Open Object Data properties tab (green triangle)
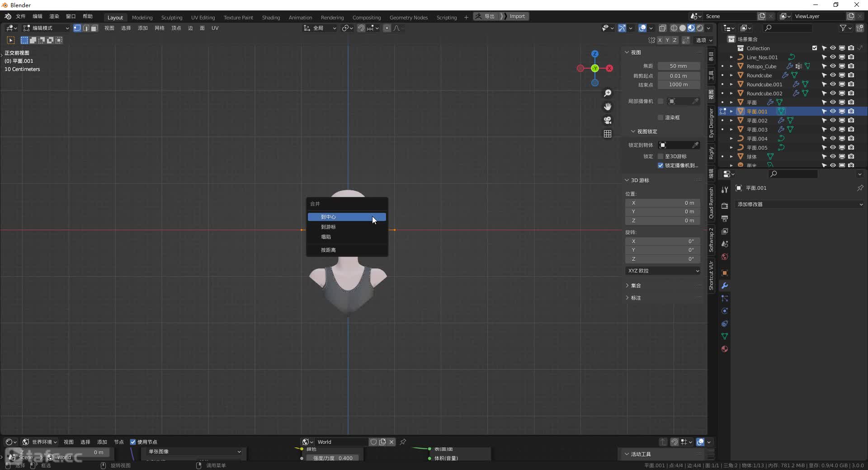 [725, 336]
